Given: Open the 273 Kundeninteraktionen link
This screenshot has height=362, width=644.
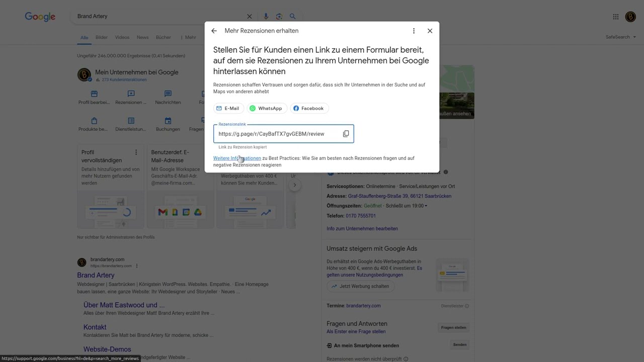Looking at the screenshot, I should pyautogui.click(x=124, y=79).
